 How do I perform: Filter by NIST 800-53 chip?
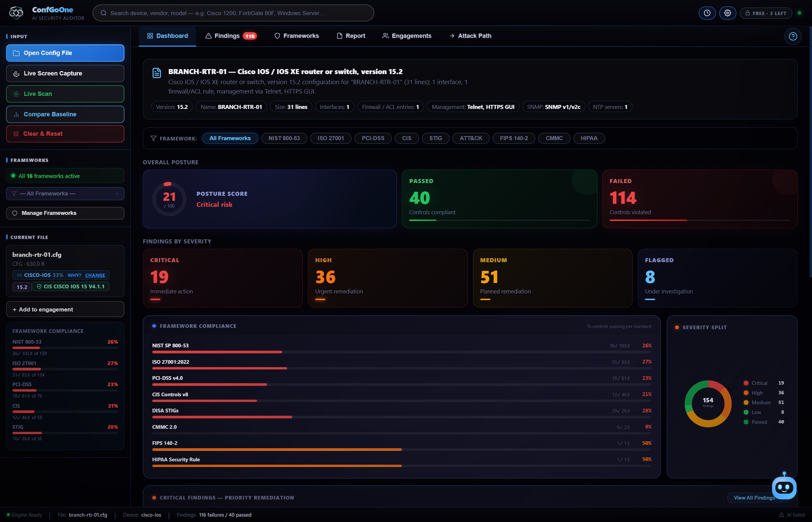(284, 138)
